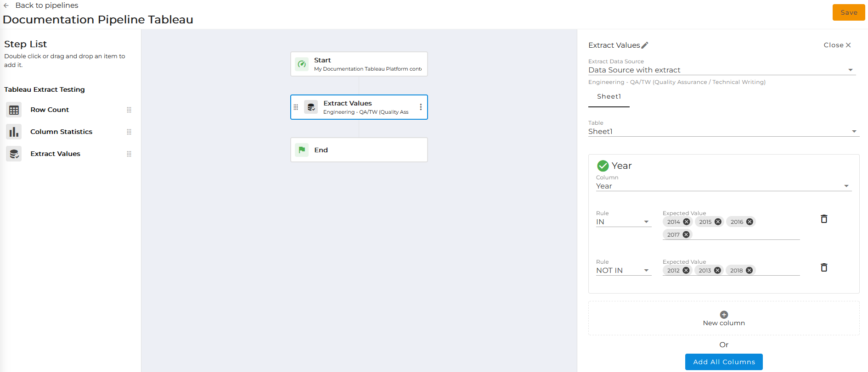Click the drag handle beside Column Statistics
This screenshot has height=372, width=868.
click(129, 132)
